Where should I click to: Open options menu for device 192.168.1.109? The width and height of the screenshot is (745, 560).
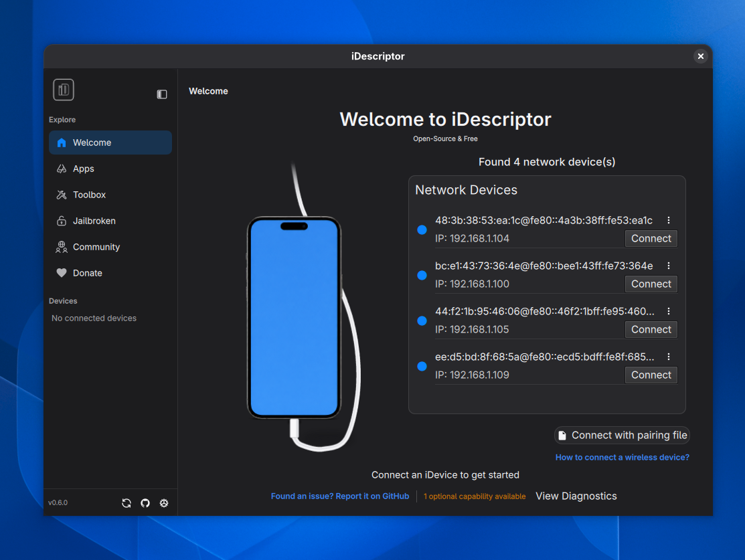tap(669, 357)
